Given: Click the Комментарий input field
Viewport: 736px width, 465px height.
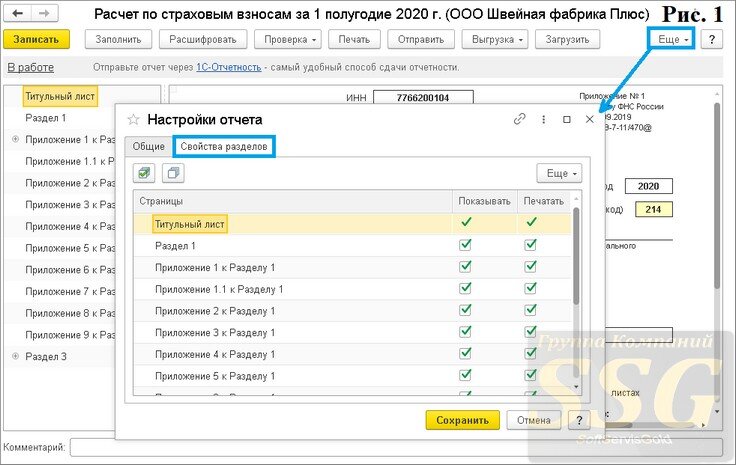Looking at the screenshot, I should tap(396, 447).
